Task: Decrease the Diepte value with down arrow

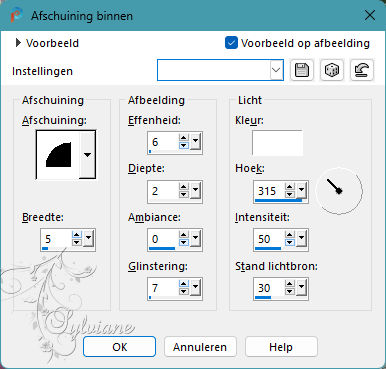Action: point(183,194)
